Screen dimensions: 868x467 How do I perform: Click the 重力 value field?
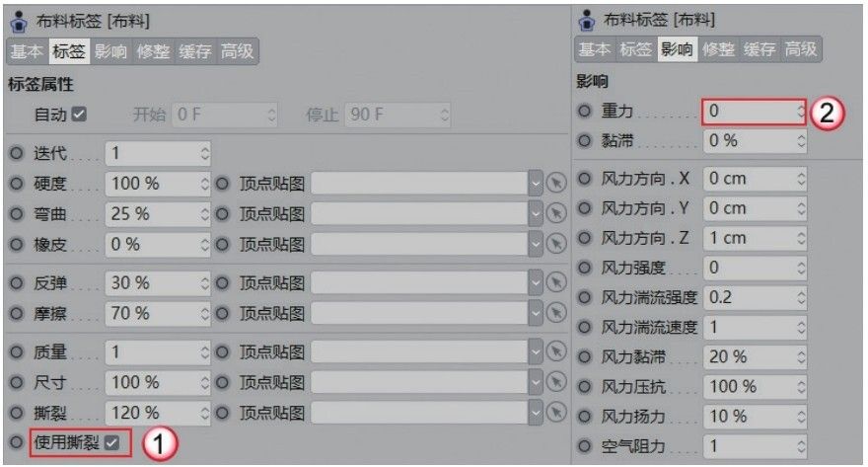[x=754, y=112]
